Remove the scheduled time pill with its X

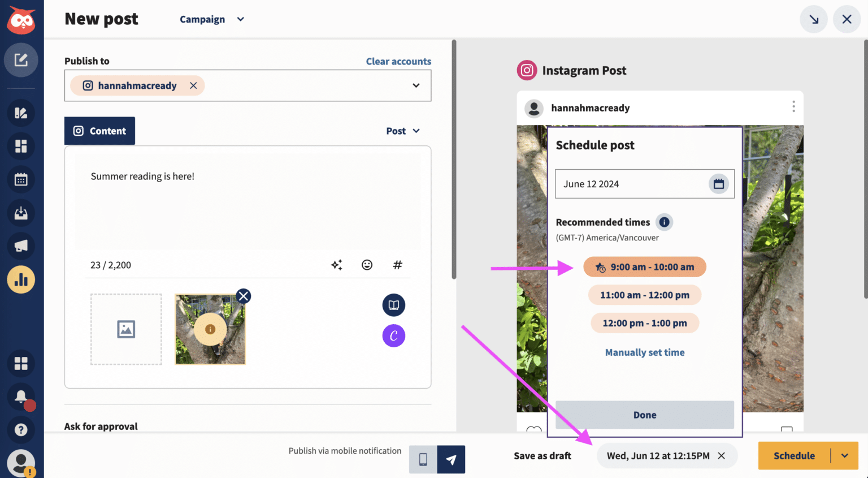[x=721, y=455]
